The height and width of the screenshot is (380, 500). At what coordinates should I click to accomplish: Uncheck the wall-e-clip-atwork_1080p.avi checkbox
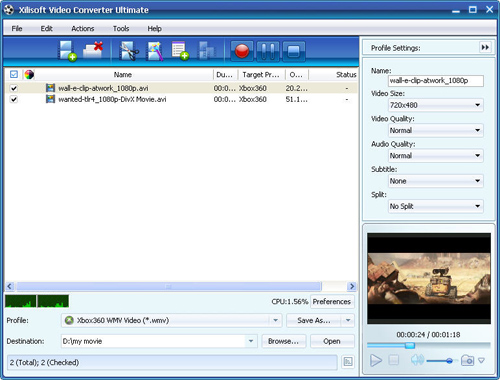pos(14,88)
